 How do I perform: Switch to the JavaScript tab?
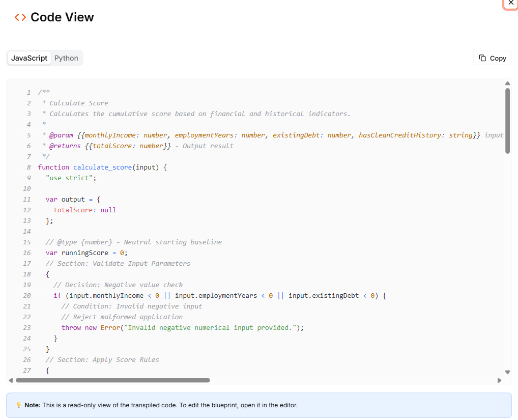(29, 58)
